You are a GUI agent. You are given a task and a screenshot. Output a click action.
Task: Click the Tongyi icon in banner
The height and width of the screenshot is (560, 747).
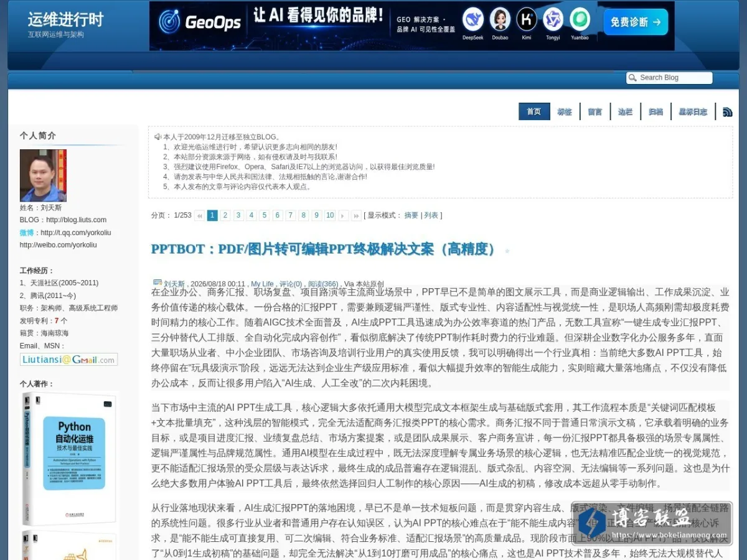tap(553, 20)
